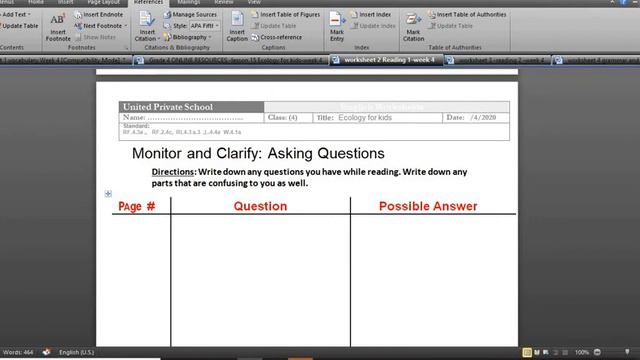Click the Mark Citation icon

(x=413, y=20)
